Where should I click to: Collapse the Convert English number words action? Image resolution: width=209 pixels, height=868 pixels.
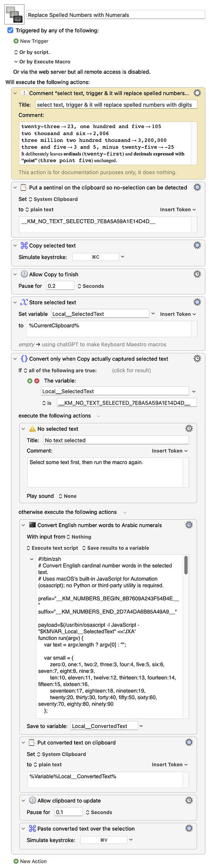tap(23, 525)
